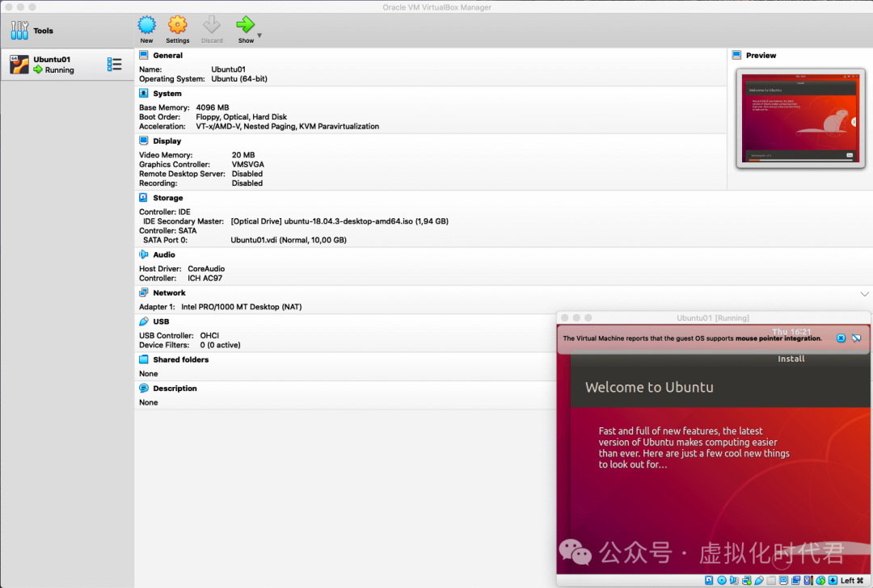Dismiss the mouse integration notification
This screenshot has width=873, height=588.
[841, 338]
